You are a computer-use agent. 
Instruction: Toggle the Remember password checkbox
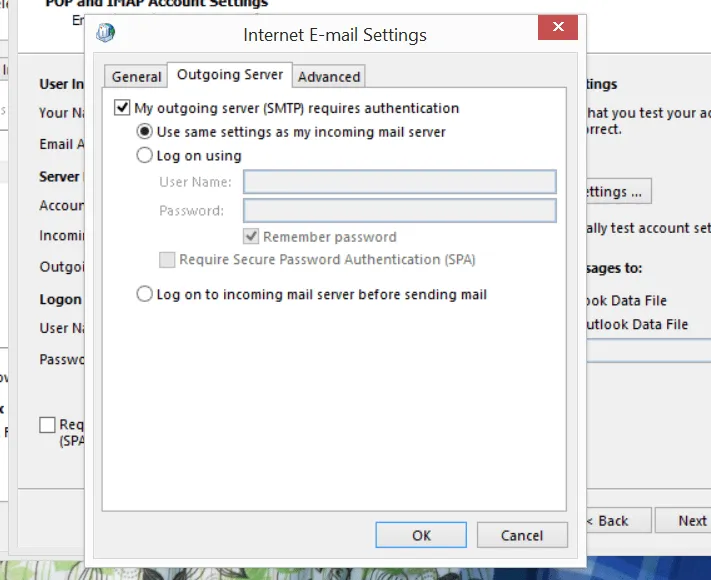(x=251, y=237)
